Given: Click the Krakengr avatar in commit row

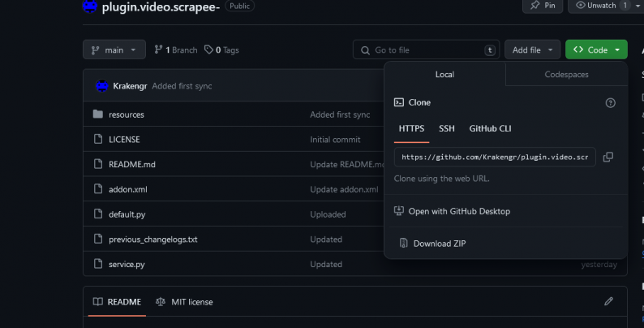Looking at the screenshot, I should 102,86.
